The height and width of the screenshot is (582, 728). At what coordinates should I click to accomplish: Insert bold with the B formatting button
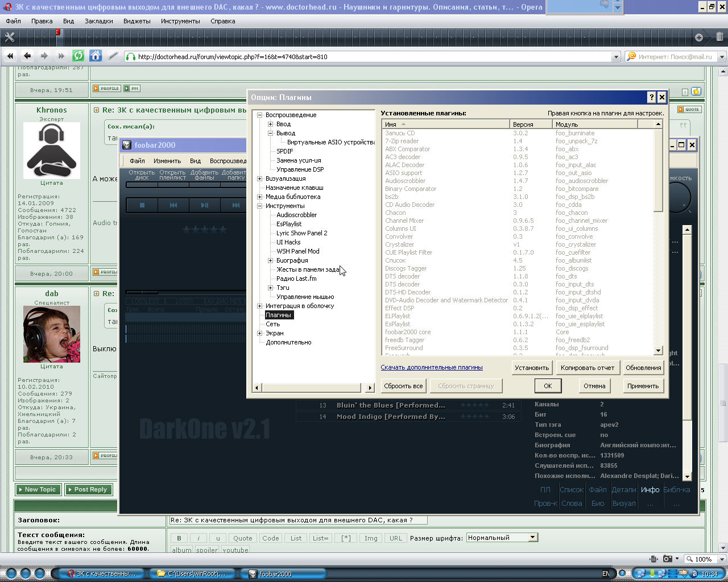coord(179,538)
